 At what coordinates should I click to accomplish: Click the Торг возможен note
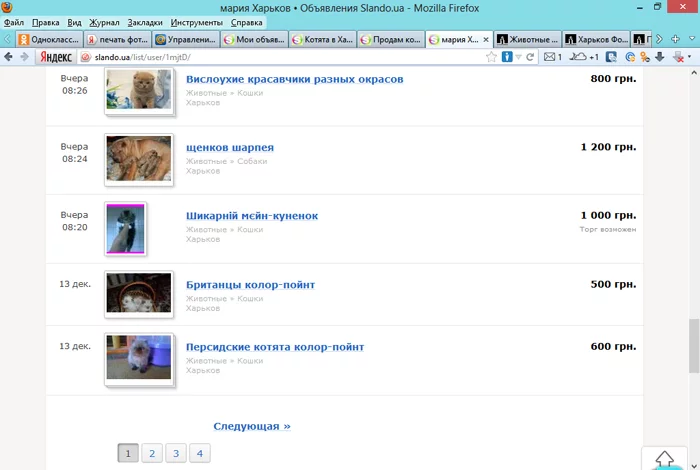pos(608,229)
